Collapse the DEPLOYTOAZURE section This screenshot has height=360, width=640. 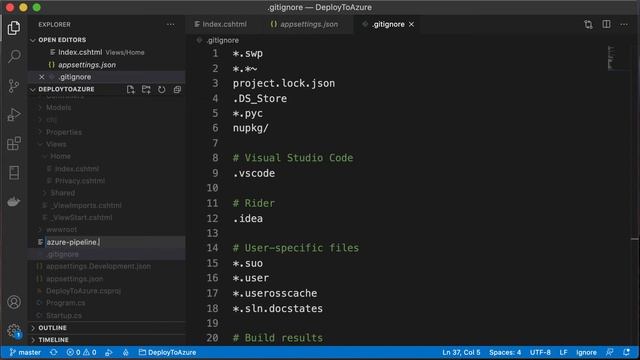[66, 89]
